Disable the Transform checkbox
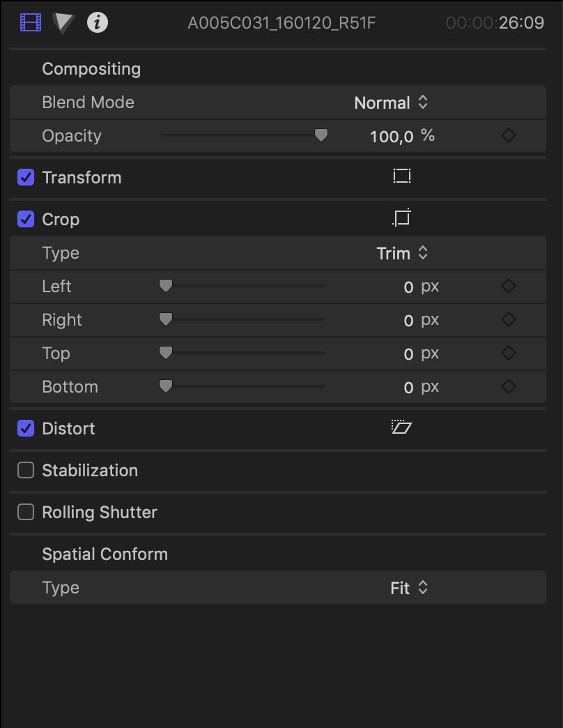The image size is (563, 728). pyautogui.click(x=26, y=177)
